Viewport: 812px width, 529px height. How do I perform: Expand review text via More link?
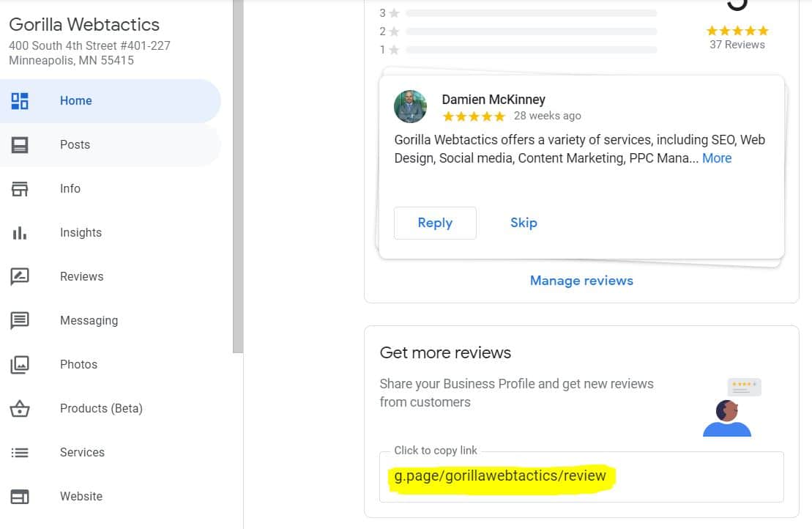(x=717, y=158)
